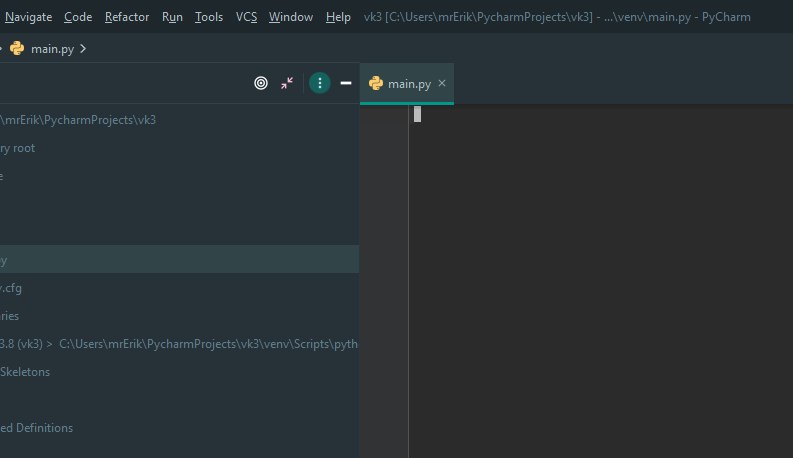
Task: Click the chevron after the main.py breadcrumb
Action: 83,49
